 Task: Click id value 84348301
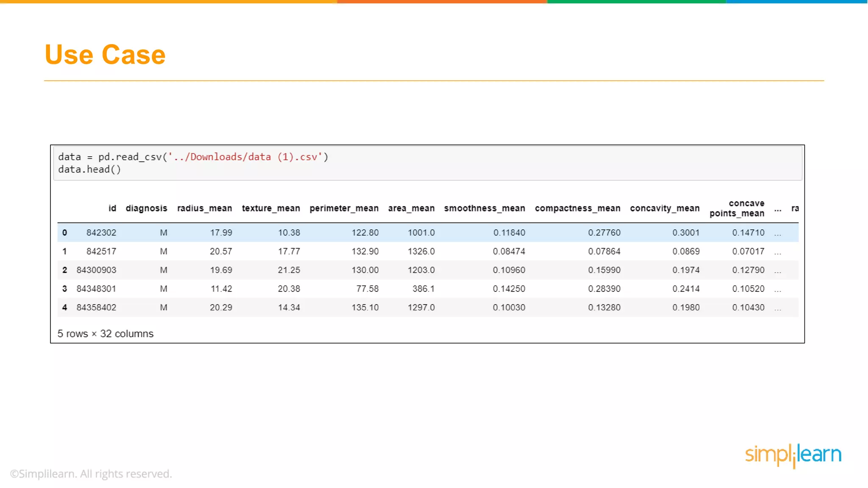click(x=96, y=288)
